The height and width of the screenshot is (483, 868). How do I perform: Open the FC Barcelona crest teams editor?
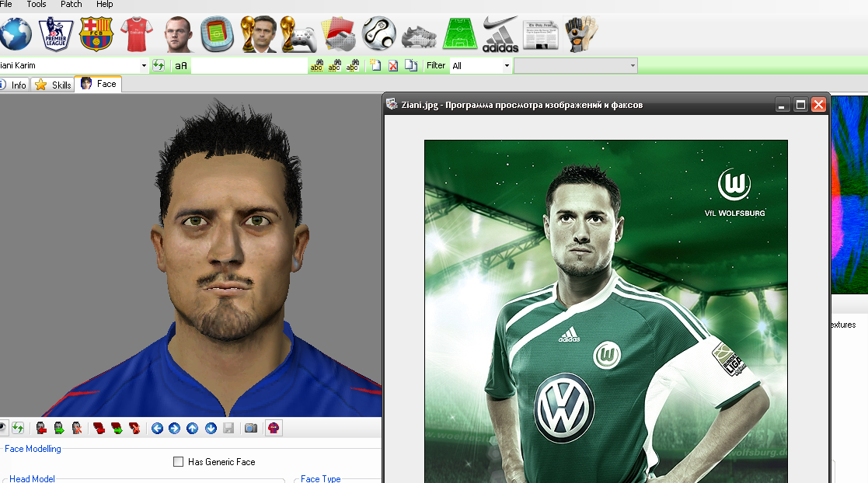coord(96,34)
